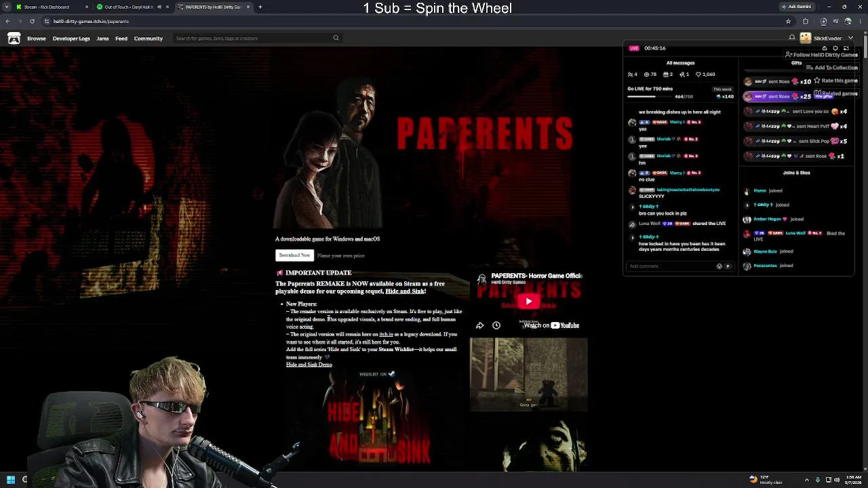Click the Ask Gemini button
Screen dimensions: 868x488
[x=797, y=7]
